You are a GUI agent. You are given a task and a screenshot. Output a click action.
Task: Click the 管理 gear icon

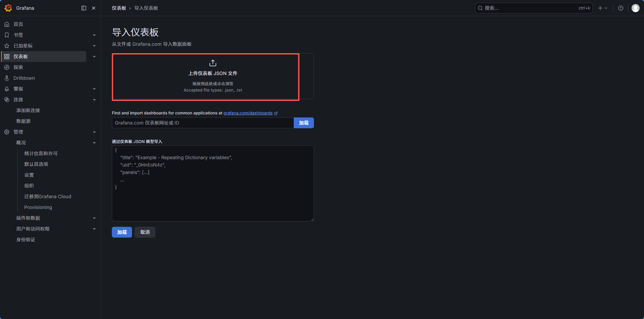pyautogui.click(x=7, y=132)
